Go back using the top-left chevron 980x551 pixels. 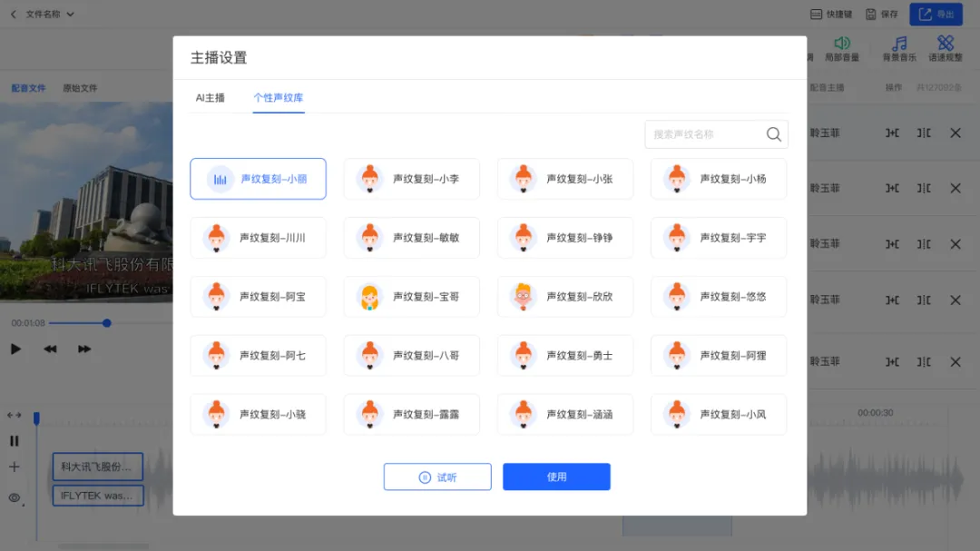(x=13, y=15)
